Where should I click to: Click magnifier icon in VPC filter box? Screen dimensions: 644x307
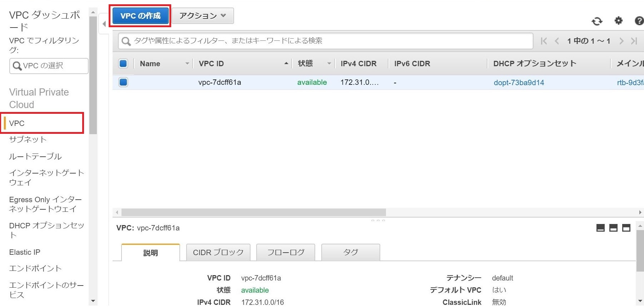[17, 66]
